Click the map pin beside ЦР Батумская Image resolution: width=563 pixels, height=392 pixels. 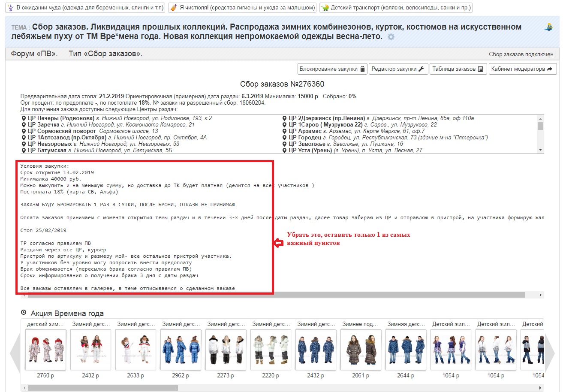pos(24,151)
